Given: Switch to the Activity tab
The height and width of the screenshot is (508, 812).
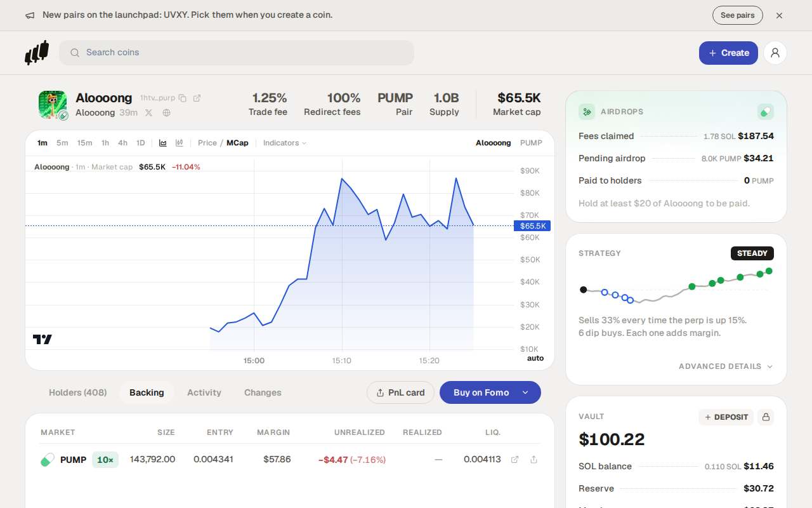Looking at the screenshot, I should click(x=204, y=392).
